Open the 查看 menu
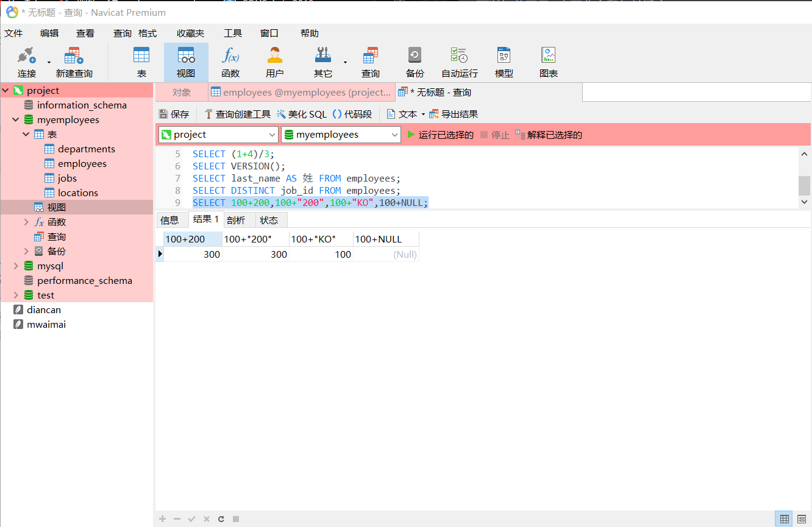This screenshot has height=527, width=812. (x=85, y=34)
